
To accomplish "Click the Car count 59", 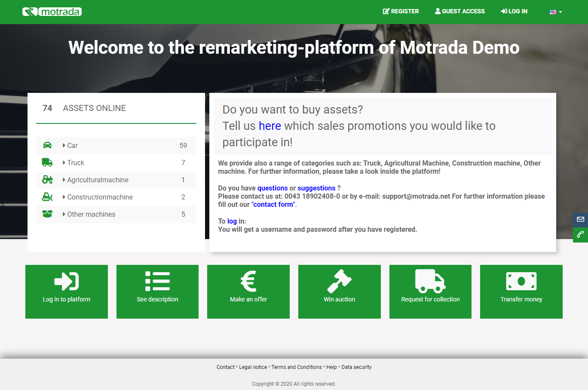I will tap(183, 146).
